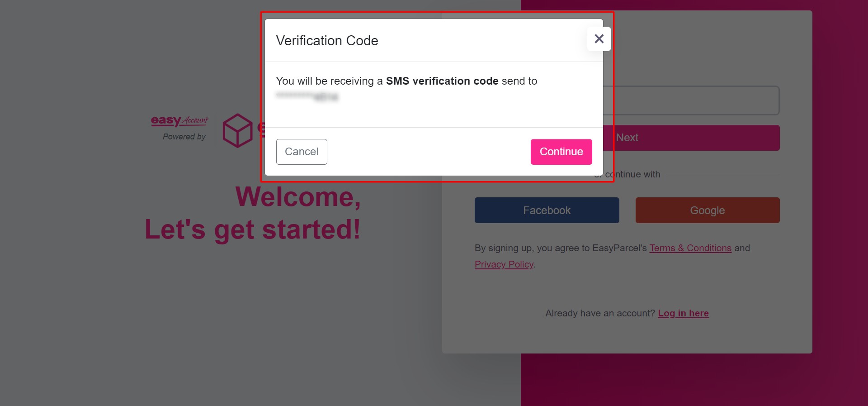Sign up with the Facebook button
Viewport: 868px width, 406px height.
coord(547,210)
